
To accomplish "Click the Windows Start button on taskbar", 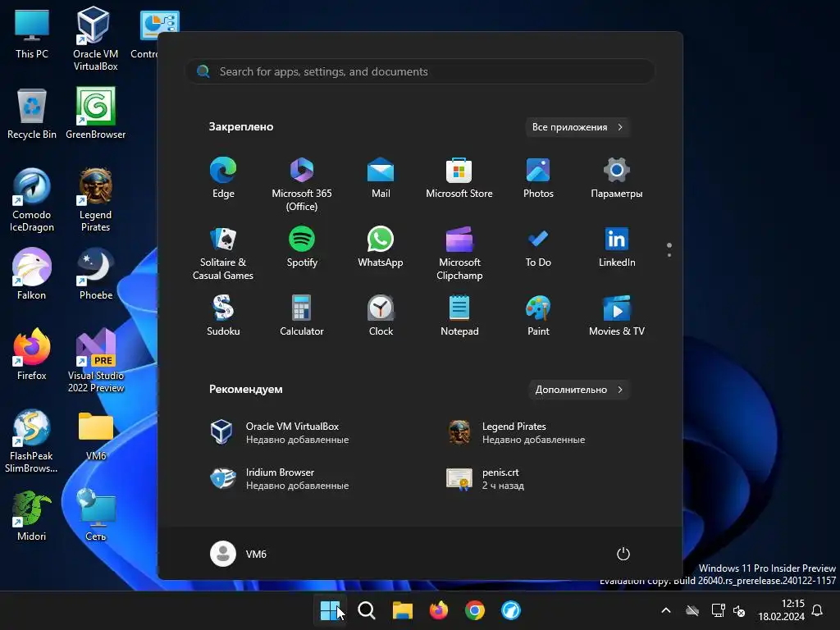I will 330,610.
